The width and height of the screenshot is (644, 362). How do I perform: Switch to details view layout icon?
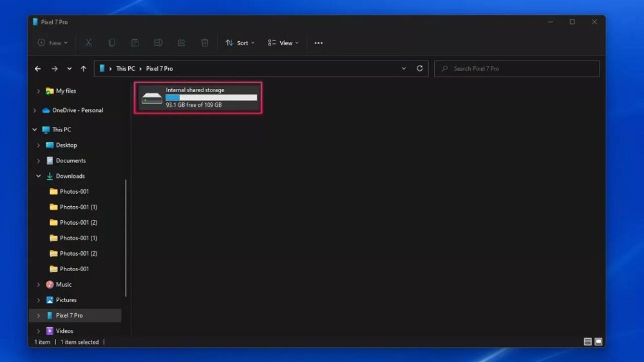(x=587, y=341)
